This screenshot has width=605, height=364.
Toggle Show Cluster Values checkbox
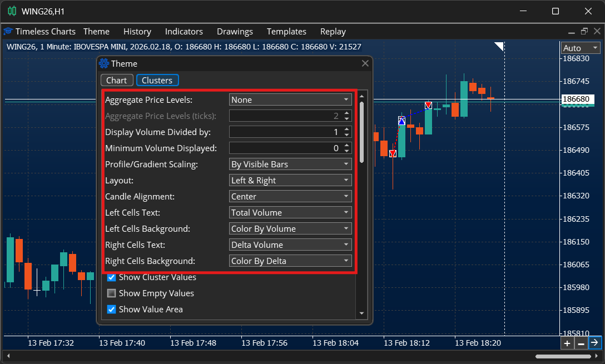pyautogui.click(x=111, y=277)
